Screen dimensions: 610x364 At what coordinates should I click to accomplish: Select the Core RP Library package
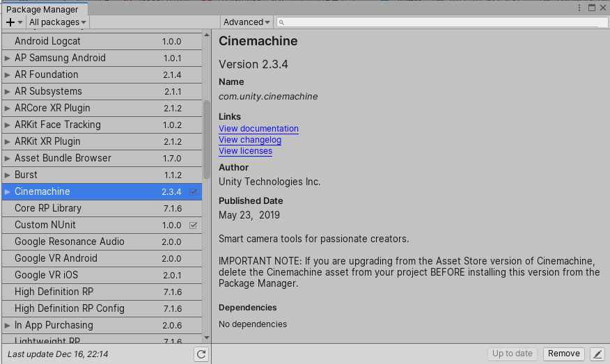(x=102, y=208)
